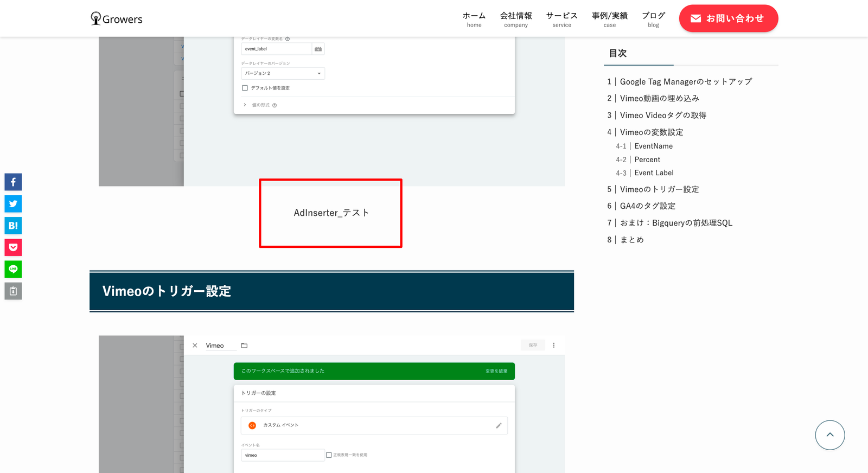This screenshot has height=473, width=868.
Task: Click the Vimeoのトリガー設定 heading
Action: (x=331, y=291)
